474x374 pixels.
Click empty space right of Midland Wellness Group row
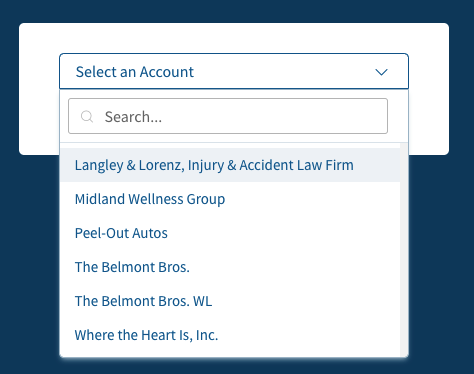[312, 199]
